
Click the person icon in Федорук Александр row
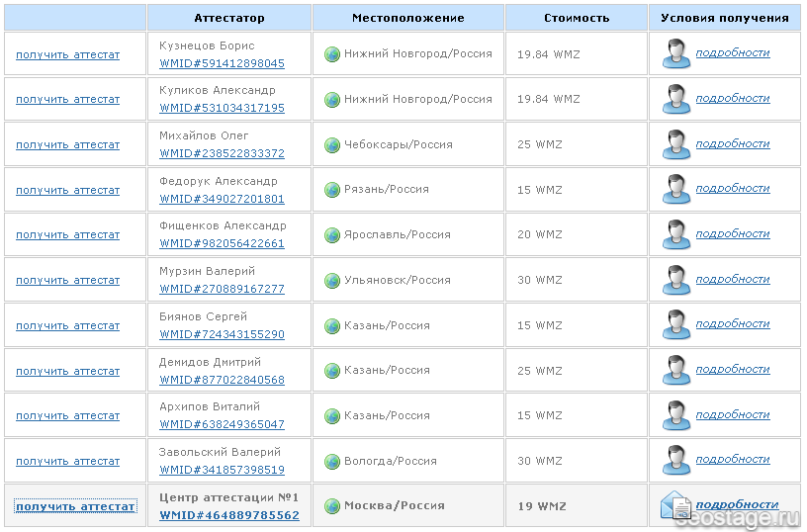[x=676, y=189]
